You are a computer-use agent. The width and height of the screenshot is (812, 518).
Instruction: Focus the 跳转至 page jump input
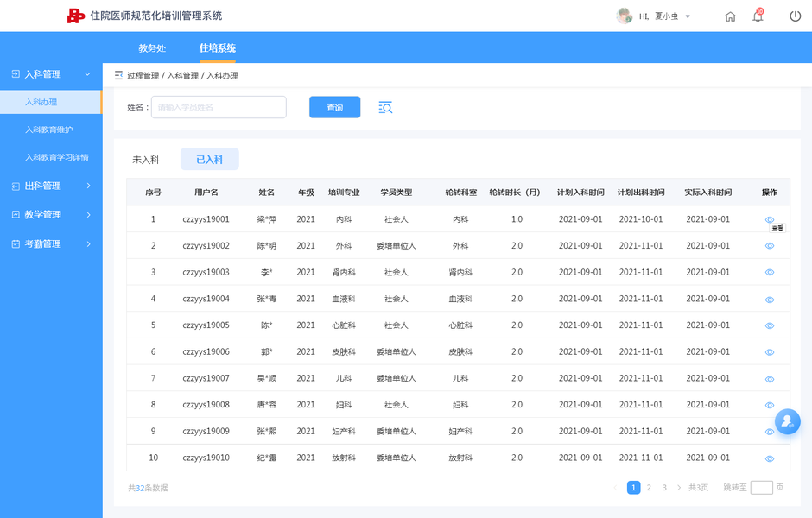pos(761,488)
